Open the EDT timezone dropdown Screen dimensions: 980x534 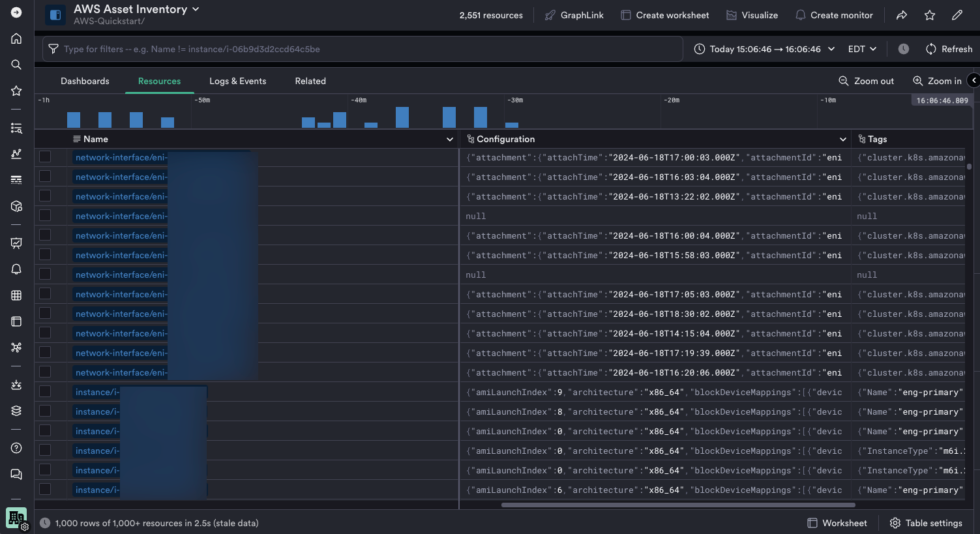(x=862, y=49)
